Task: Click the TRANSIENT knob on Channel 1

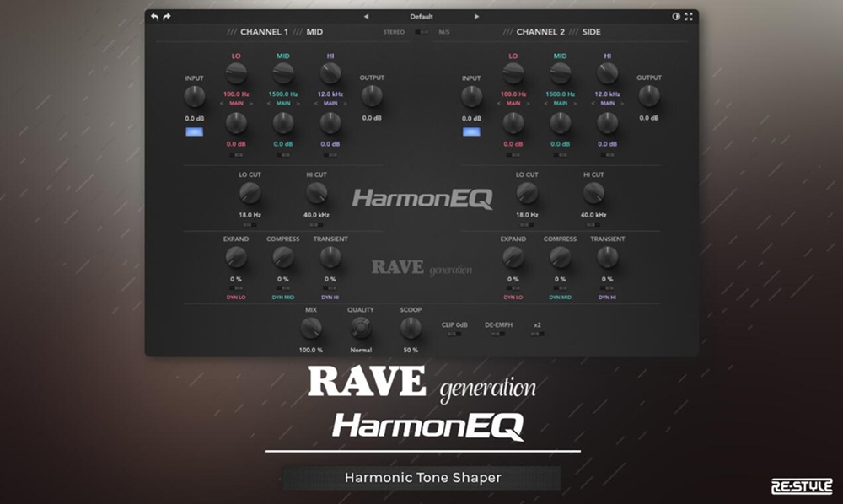Action: tap(330, 257)
